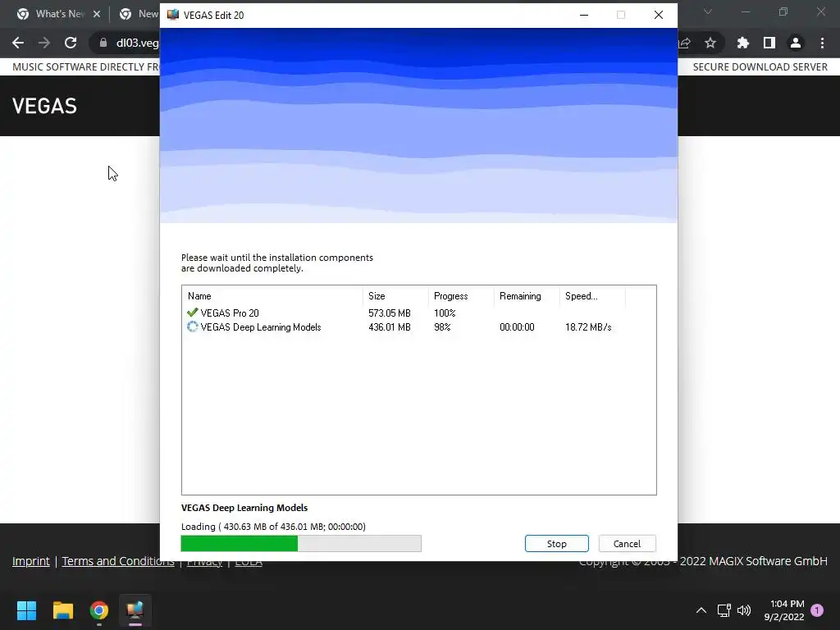Switch to the second Chrome tab labeled New
Viewport: 840px width, 630px height.
tap(138, 14)
